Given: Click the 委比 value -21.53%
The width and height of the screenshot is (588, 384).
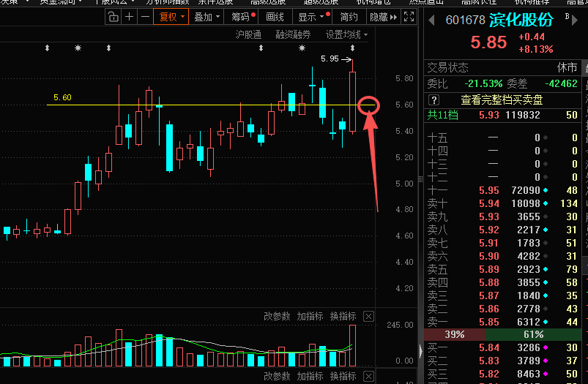Looking at the screenshot, I should [483, 83].
